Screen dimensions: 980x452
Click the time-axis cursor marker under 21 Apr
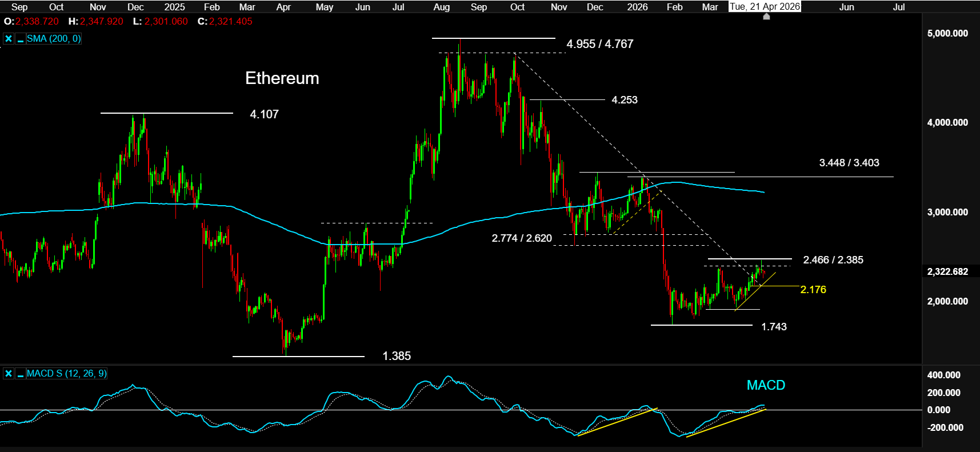[767, 17]
